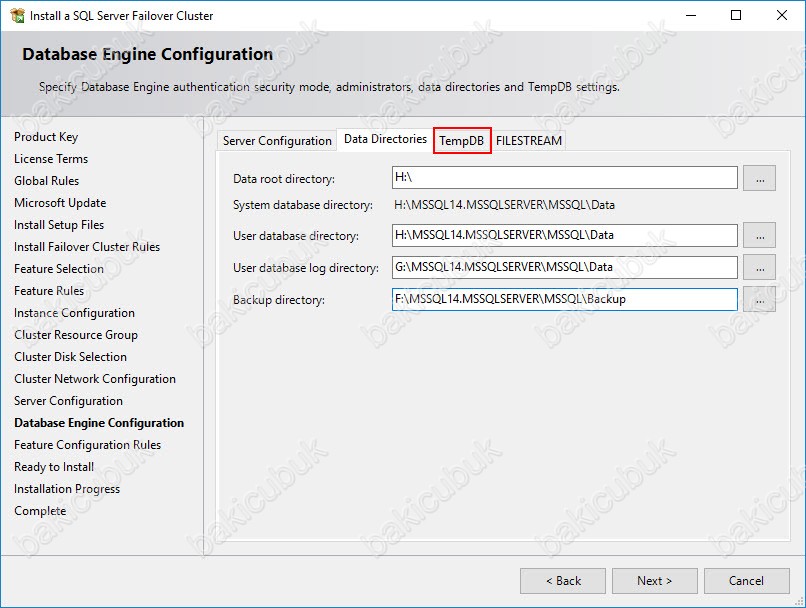
Task: Select Cluster Resource Group step
Action: click(x=76, y=335)
